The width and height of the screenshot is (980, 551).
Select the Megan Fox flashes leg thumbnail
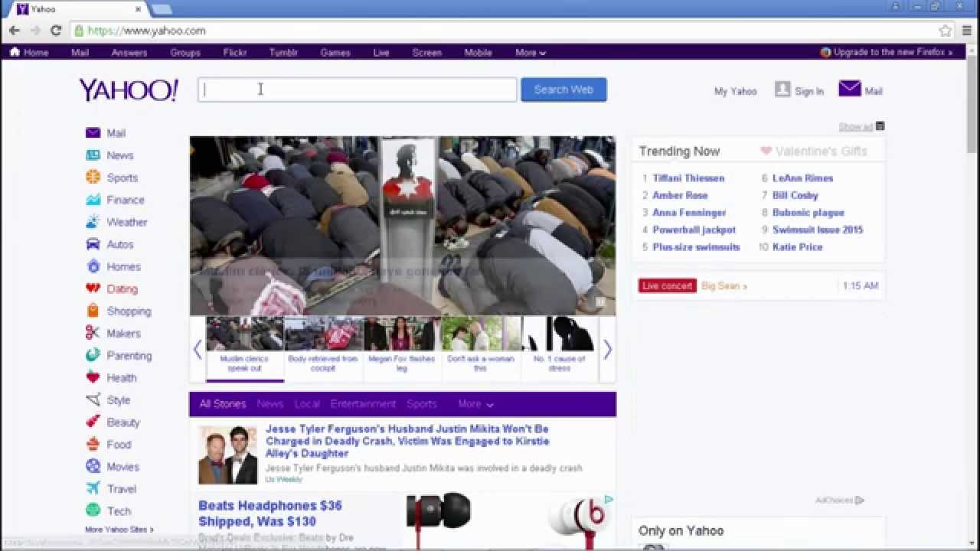pos(402,346)
